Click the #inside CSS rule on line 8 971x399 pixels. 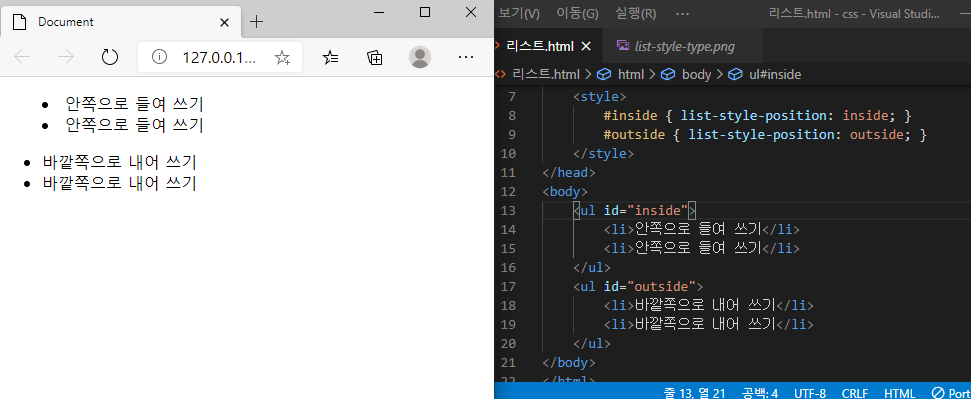(x=757, y=116)
